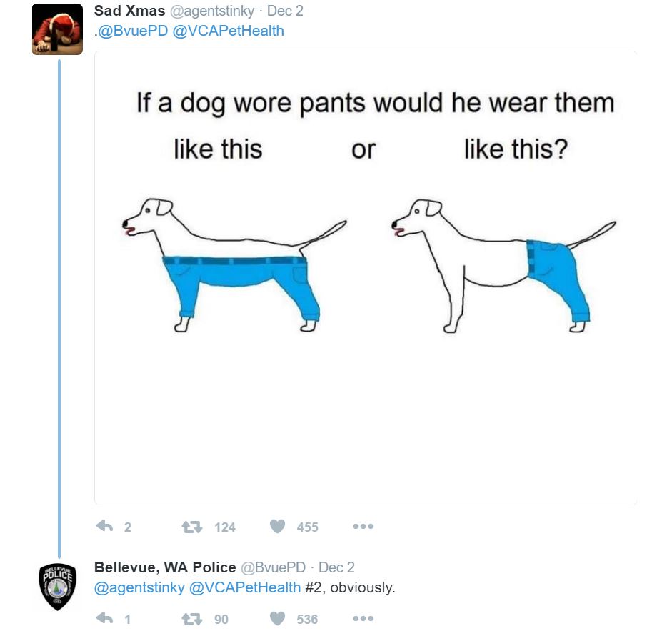Screen dimensions: 672x636
Task: Like the Bellevue, WA Police reply
Action: click(277, 618)
